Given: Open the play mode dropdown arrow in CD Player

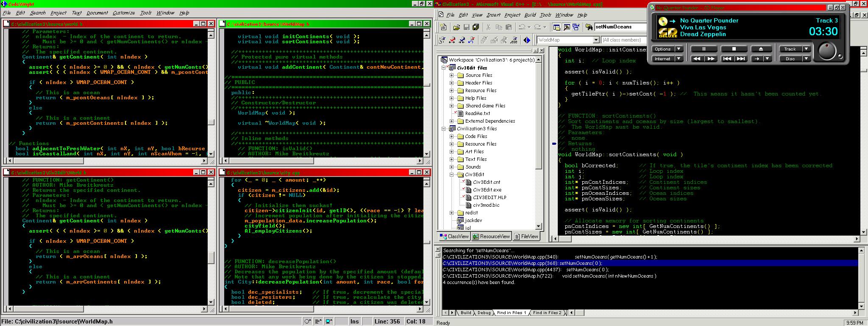Looking at the screenshot, I should click(768, 59).
